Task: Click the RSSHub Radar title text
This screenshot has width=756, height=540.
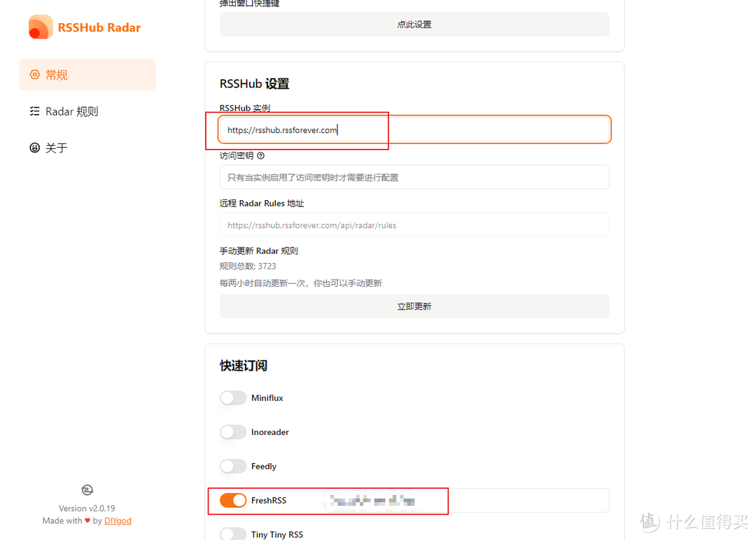Action: 99,27
